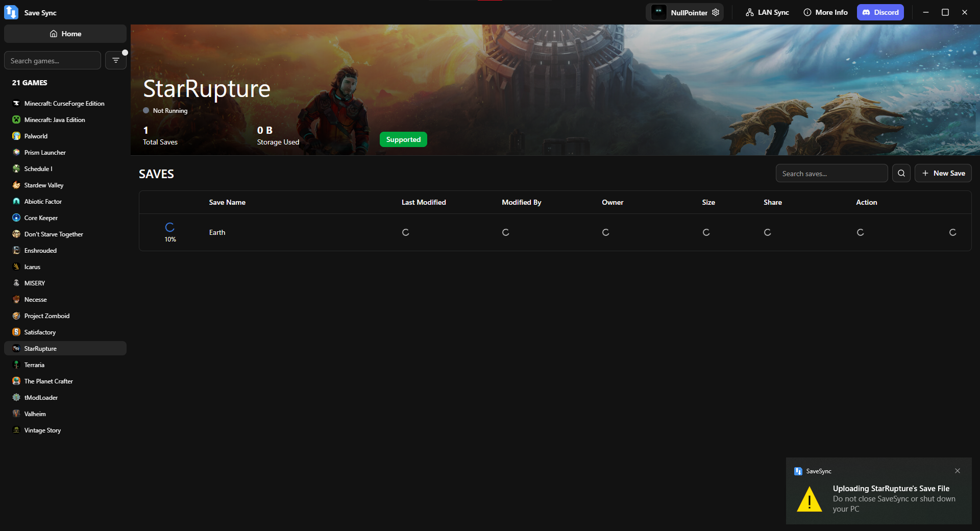Click the Share column header
This screenshot has width=980, height=531.
[773, 202]
